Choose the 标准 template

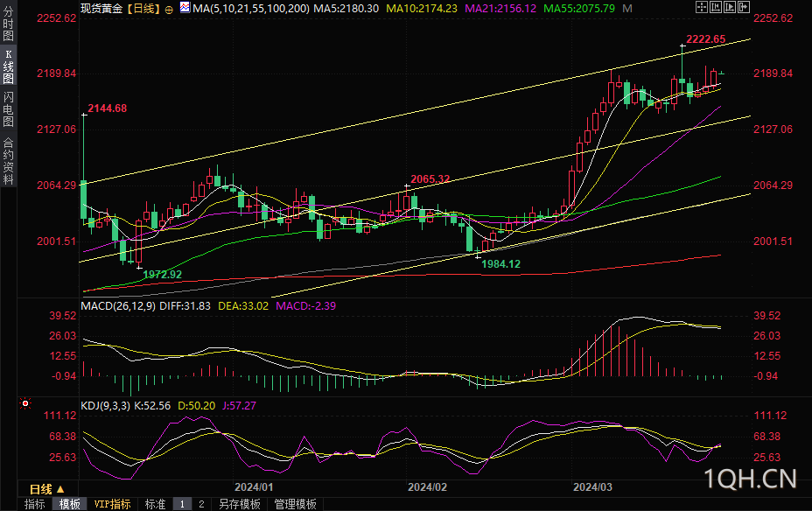pos(155,504)
